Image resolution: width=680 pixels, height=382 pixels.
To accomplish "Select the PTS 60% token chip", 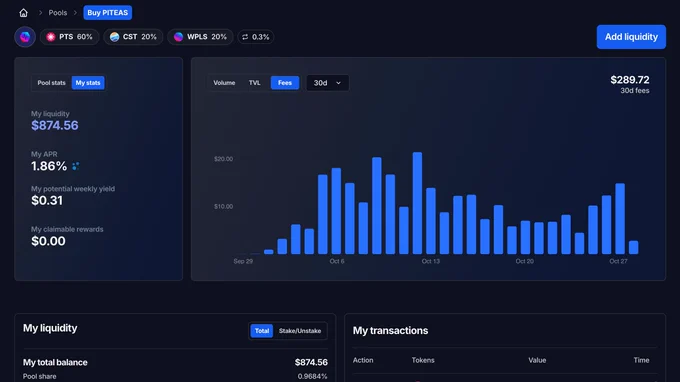I will (70, 37).
